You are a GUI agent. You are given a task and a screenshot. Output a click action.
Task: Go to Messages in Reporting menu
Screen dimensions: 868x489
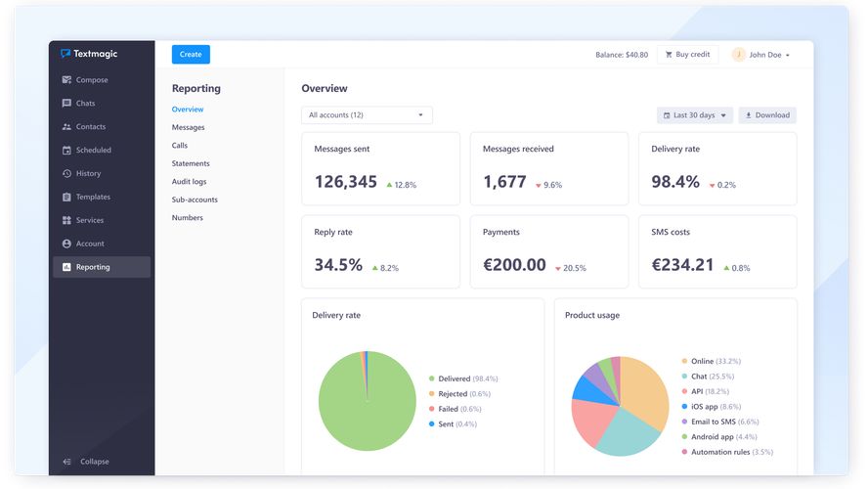(188, 127)
